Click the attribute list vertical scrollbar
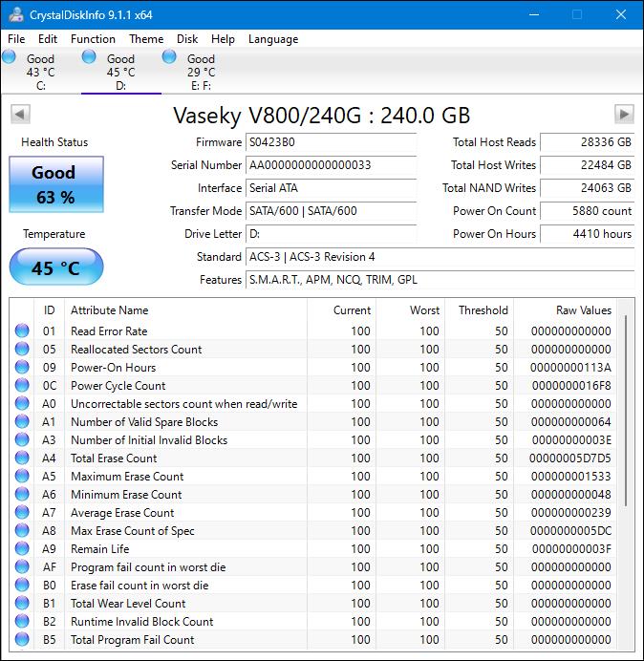Screen dimensions: 644x661 pos(628,411)
